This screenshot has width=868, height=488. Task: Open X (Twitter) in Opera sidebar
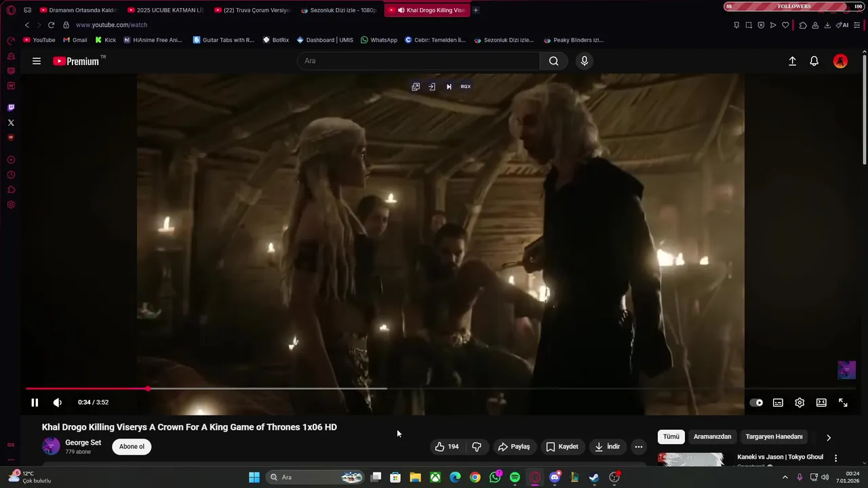[x=11, y=123]
